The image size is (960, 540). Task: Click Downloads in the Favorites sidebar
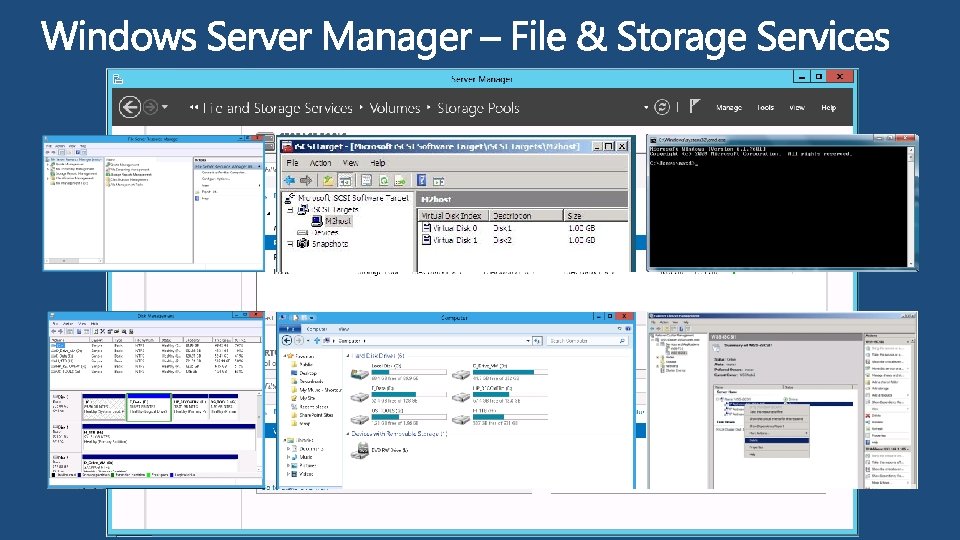(x=311, y=381)
